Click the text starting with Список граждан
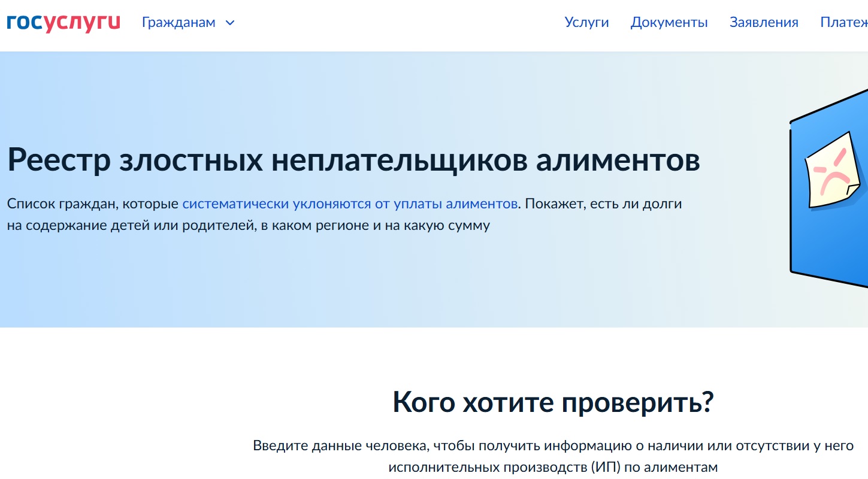 (x=94, y=204)
